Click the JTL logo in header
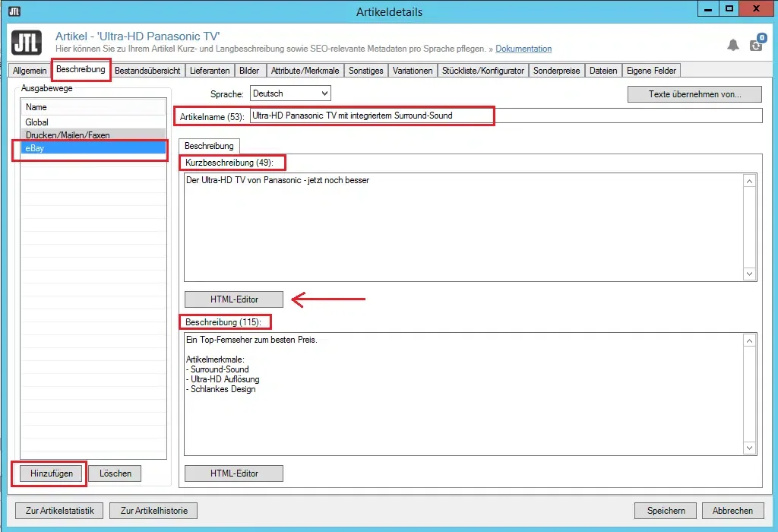This screenshot has width=778, height=532. pos(27,43)
